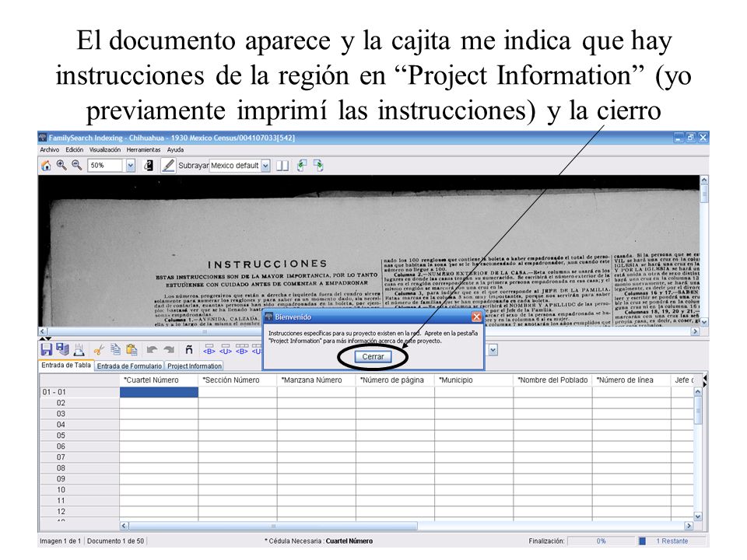Click the Documento 1 de 50 status text
Image resolution: width=747 pixels, height=560 pixels.
click(x=115, y=541)
